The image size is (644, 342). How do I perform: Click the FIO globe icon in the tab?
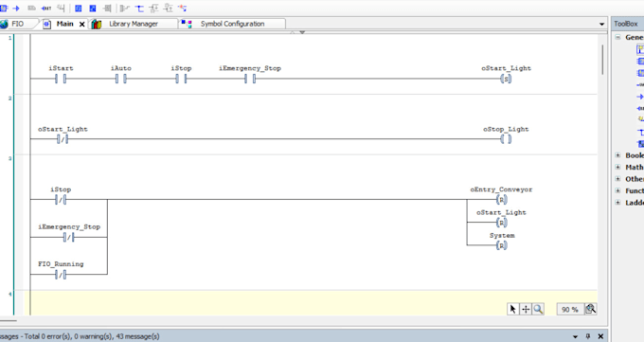click(x=4, y=24)
